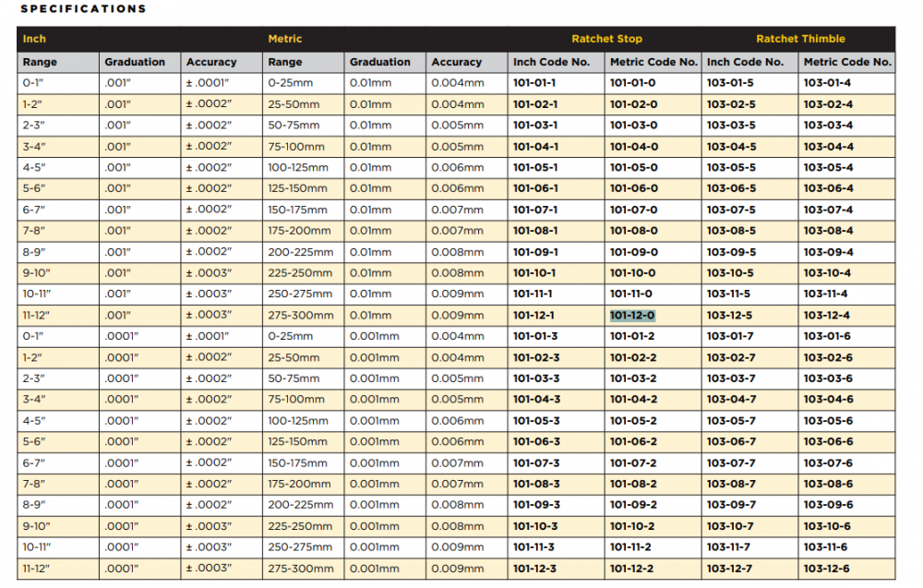923x588 pixels.
Task: Select code 101-05-0
Action: point(633,168)
